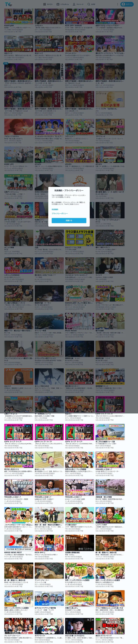Open the おはスタ thumbnail
138x644 pixels.
pyautogui.click(x=19, y=377)
